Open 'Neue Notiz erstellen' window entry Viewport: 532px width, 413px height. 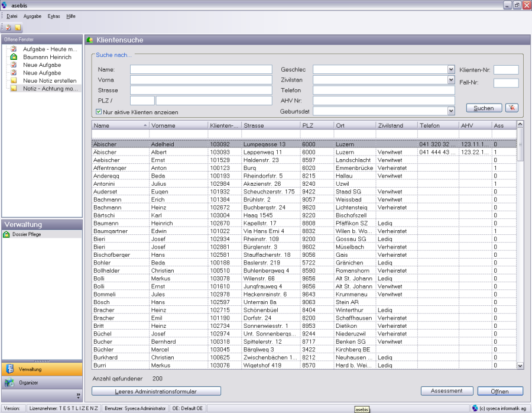[x=49, y=80]
